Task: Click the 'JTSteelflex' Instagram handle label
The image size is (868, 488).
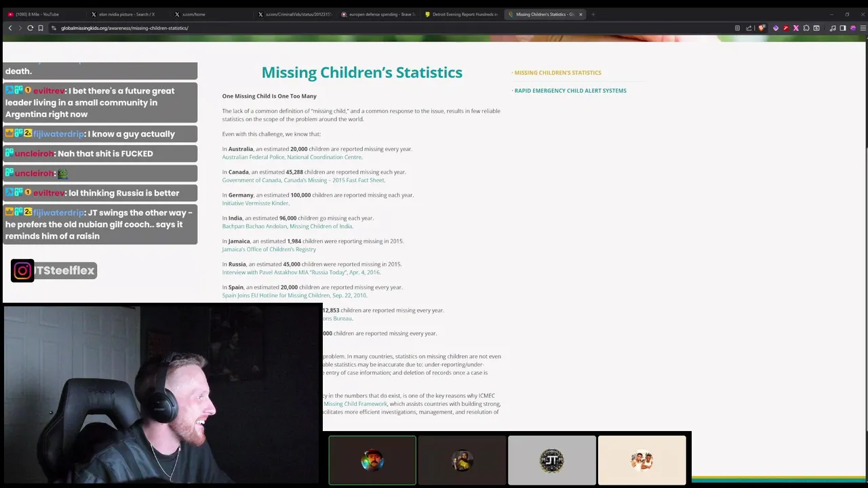Action: coord(66,270)
